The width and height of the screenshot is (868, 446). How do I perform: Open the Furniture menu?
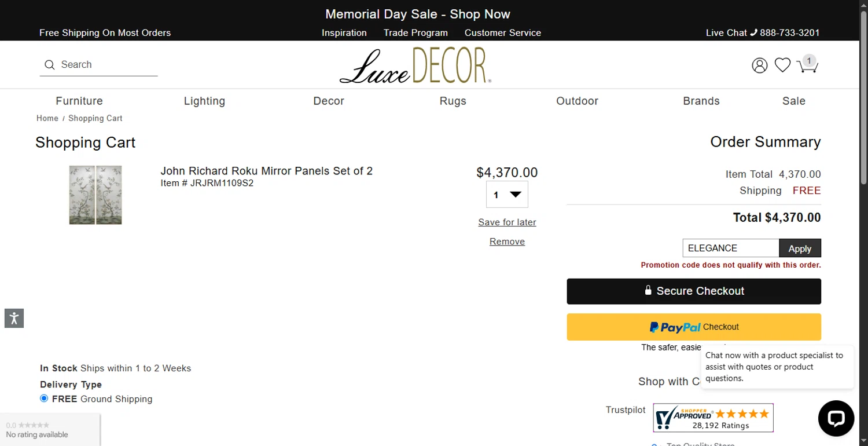(79, 101)
